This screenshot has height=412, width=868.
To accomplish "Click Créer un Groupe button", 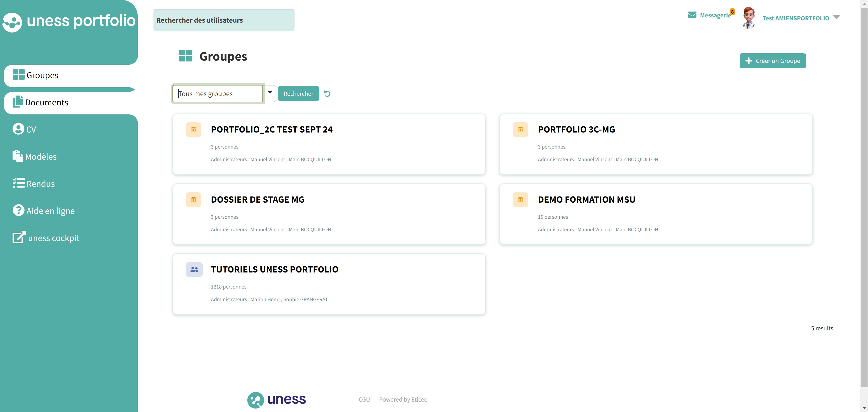I will pyautogui.click(x=772, y=61).
